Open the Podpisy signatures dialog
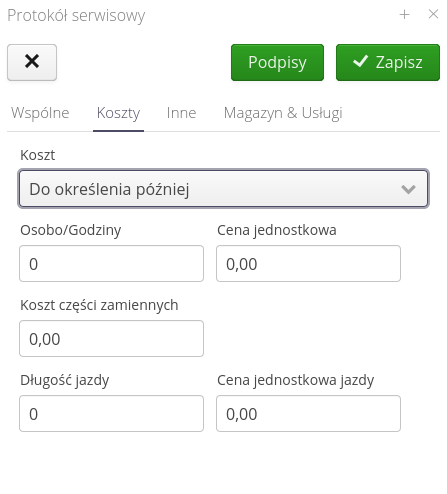 277,62
